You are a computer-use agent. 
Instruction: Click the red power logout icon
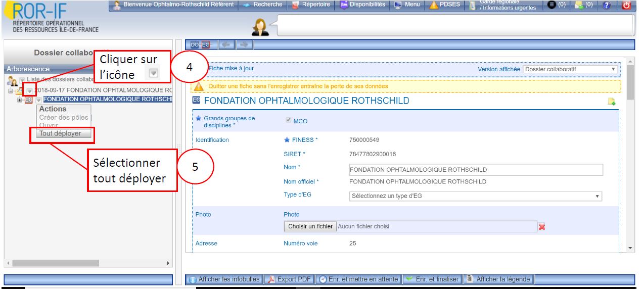(627, 5)
